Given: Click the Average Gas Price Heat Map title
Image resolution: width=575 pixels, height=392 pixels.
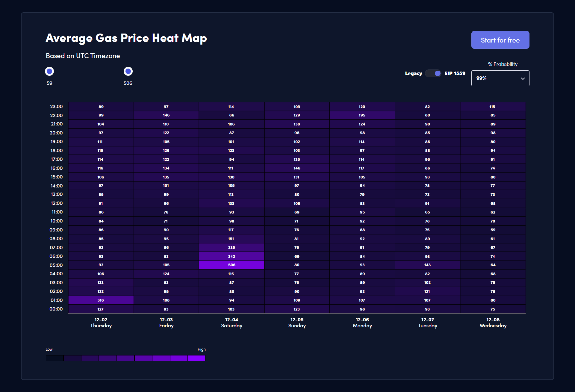Looking at the screenshot, I should [x=126, y=38].
